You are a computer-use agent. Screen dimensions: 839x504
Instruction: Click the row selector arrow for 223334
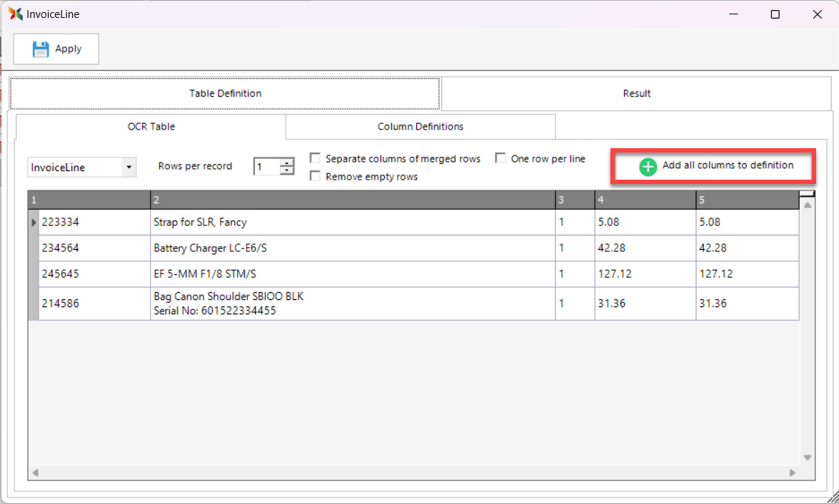[x=33, y=223]
